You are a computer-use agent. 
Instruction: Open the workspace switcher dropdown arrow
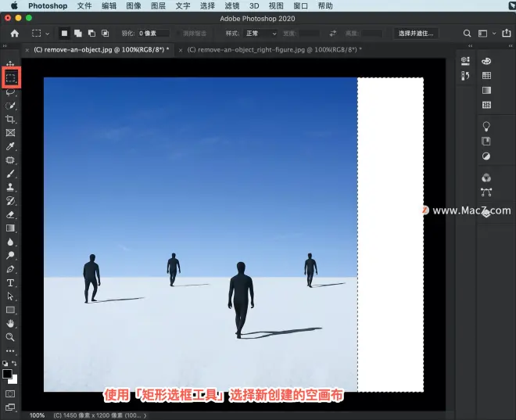click(x=494, y=34)
